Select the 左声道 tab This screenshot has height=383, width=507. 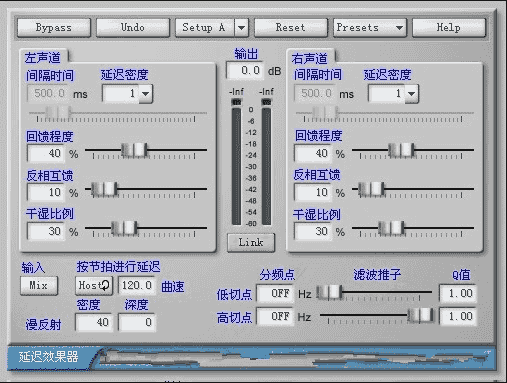coord(43,57)
